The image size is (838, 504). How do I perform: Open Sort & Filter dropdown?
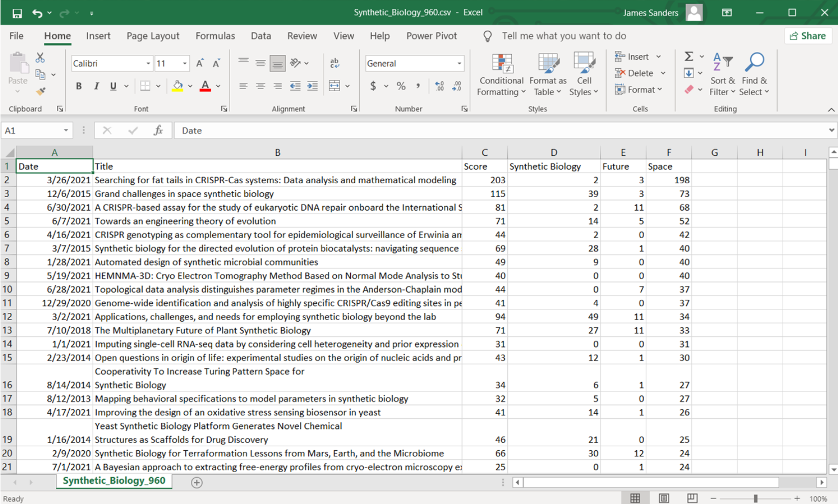click(722, 75)
